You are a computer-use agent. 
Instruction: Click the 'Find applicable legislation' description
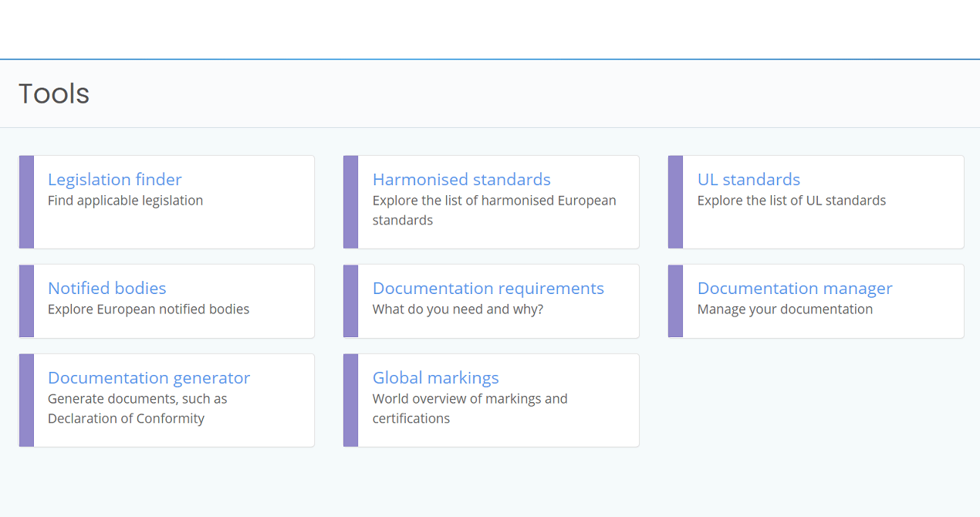(x=125, y=201)
